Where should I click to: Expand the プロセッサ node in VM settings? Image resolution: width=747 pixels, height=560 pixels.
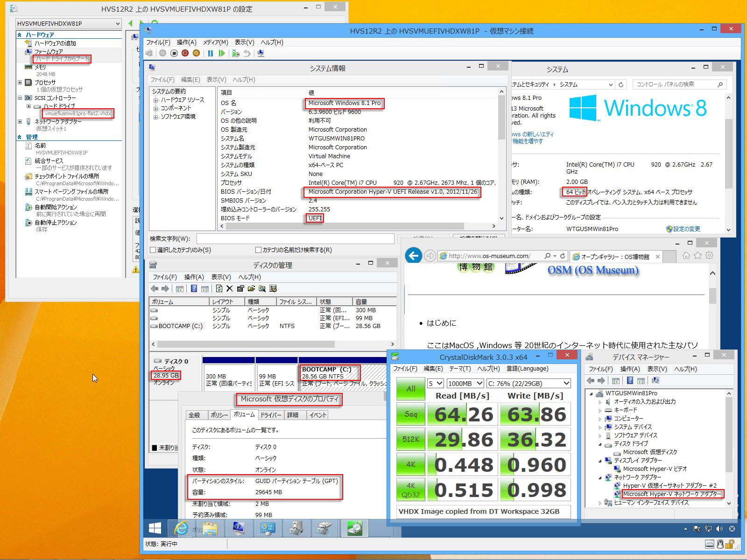pos(20,83)
